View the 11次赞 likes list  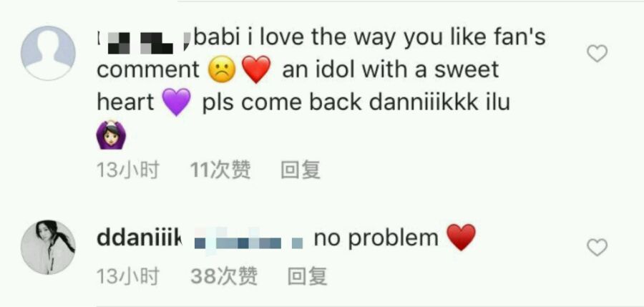point(220,170)
